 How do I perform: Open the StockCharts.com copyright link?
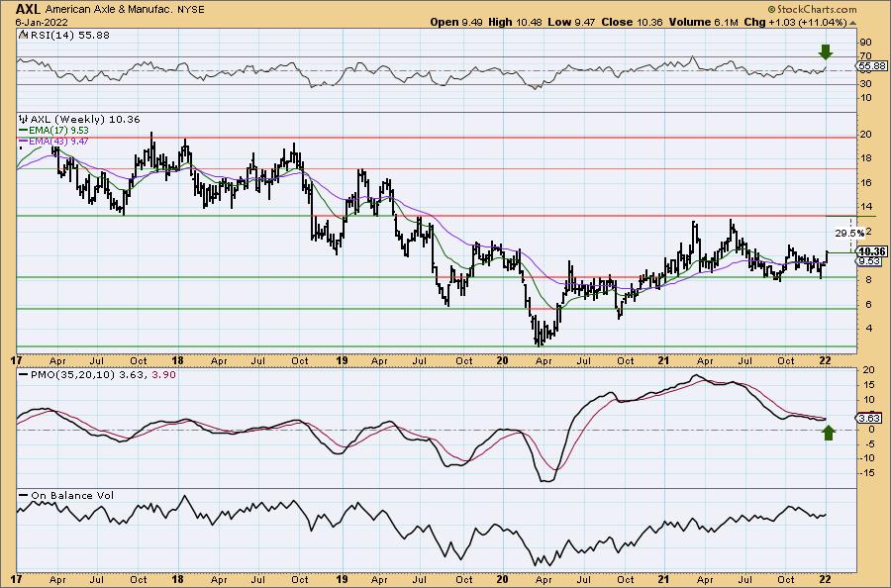point(812,9)
